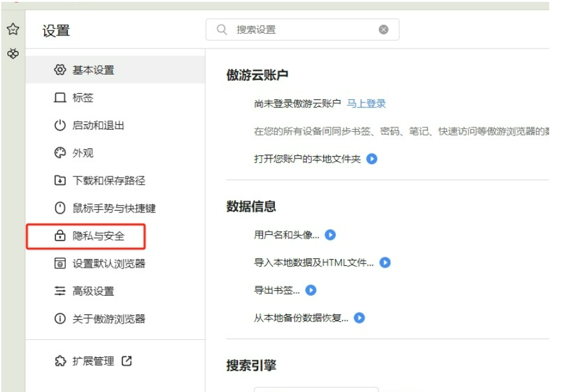The height and width of the screenshot is (392, 584).
Task: Click the arrow next to 导入本地数据及HTML文件
Action: (x=385, y=263)
